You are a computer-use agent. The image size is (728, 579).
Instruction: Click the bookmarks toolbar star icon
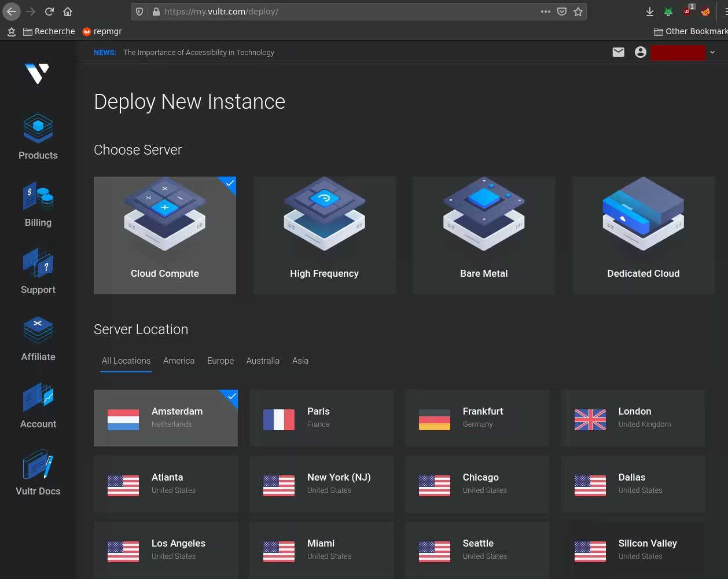(11, 32)
